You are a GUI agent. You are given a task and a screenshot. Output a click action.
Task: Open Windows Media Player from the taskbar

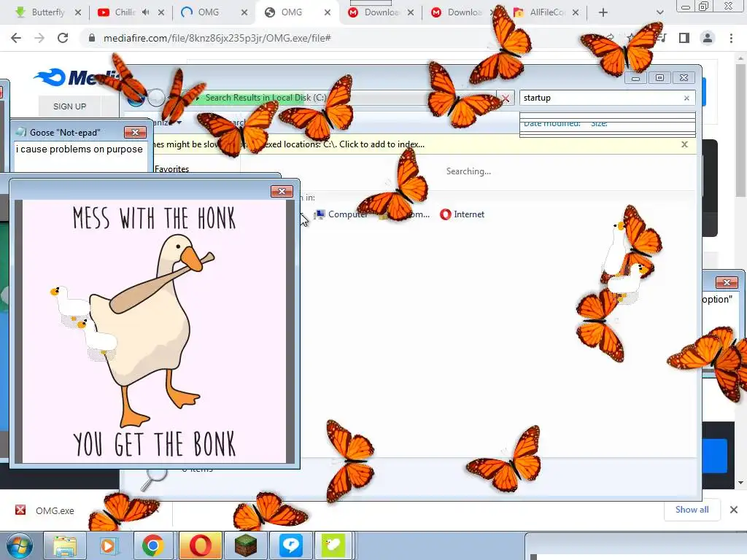tap(108, 545)
